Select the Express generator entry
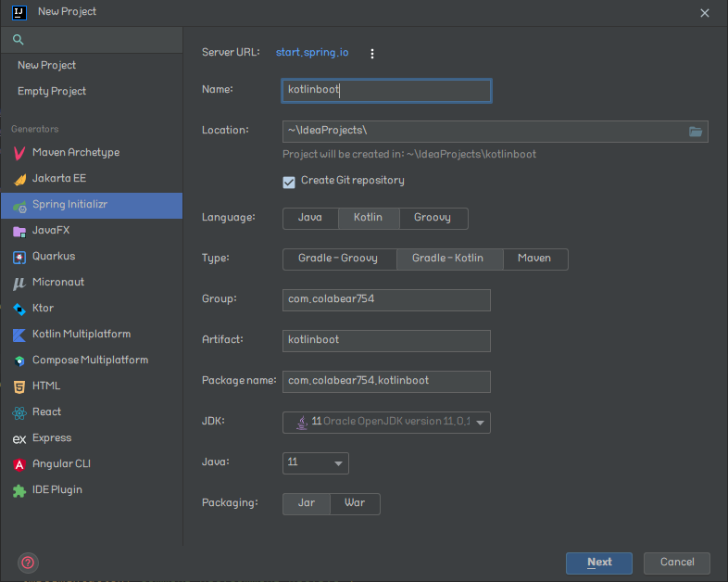The width and height of the screenshot is (728, 582). 92,438
